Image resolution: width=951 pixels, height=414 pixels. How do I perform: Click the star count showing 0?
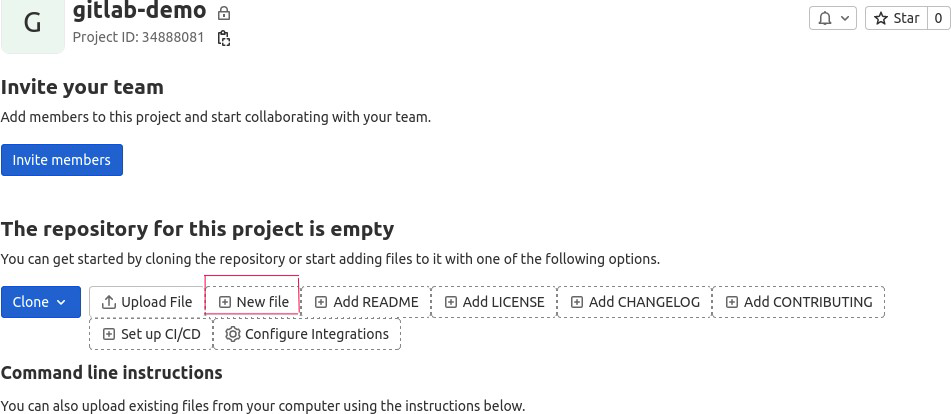pos(938,18)
